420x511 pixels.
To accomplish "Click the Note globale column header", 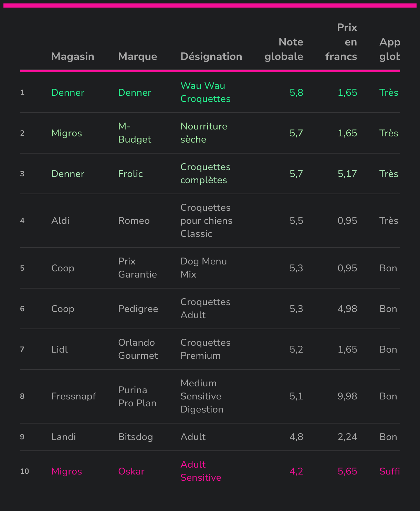I will 284,49.
